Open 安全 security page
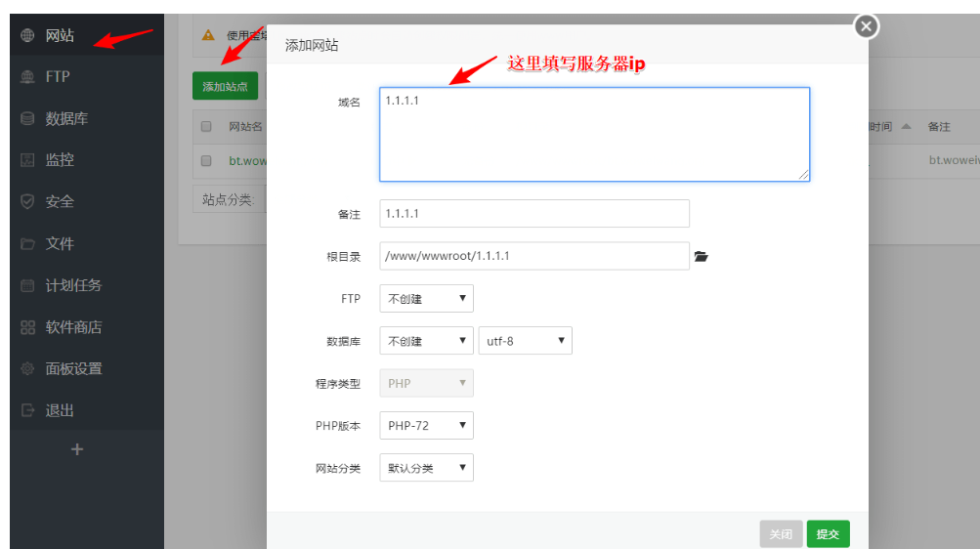The image size is (980, 549). 59,201
